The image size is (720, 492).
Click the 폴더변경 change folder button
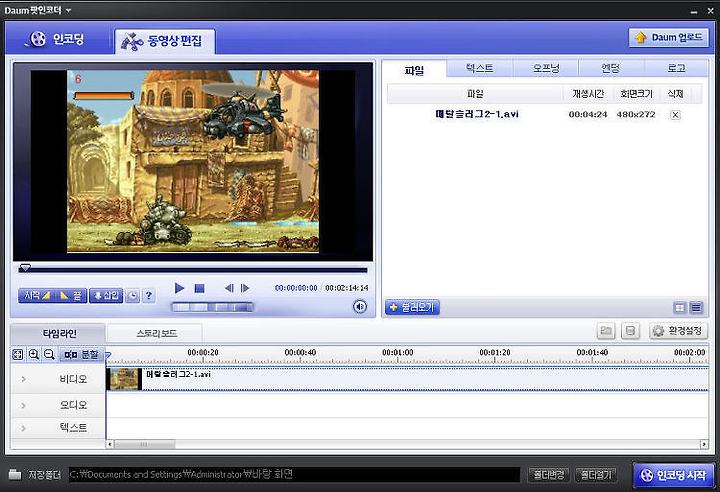pyautogui.click(x=549, y=475)
